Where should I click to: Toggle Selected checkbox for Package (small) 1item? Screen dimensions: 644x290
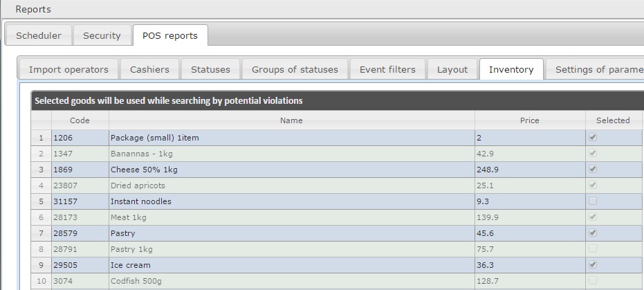[x=593, y=137]
